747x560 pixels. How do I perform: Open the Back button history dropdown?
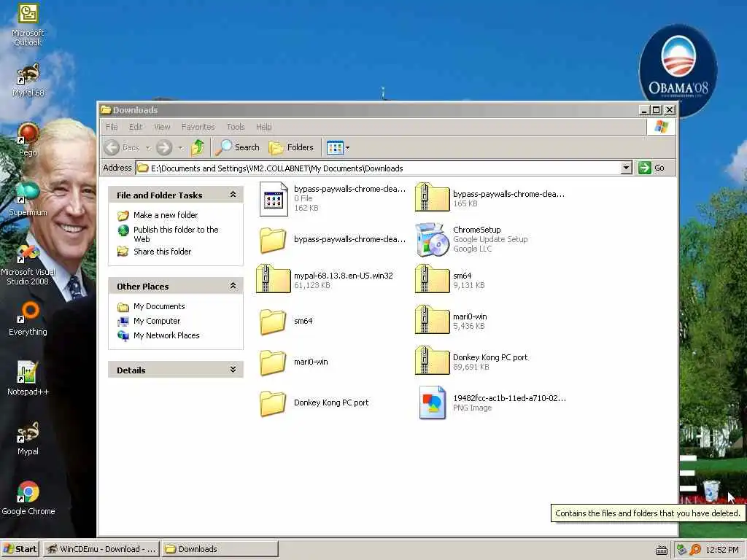(148, 148)
